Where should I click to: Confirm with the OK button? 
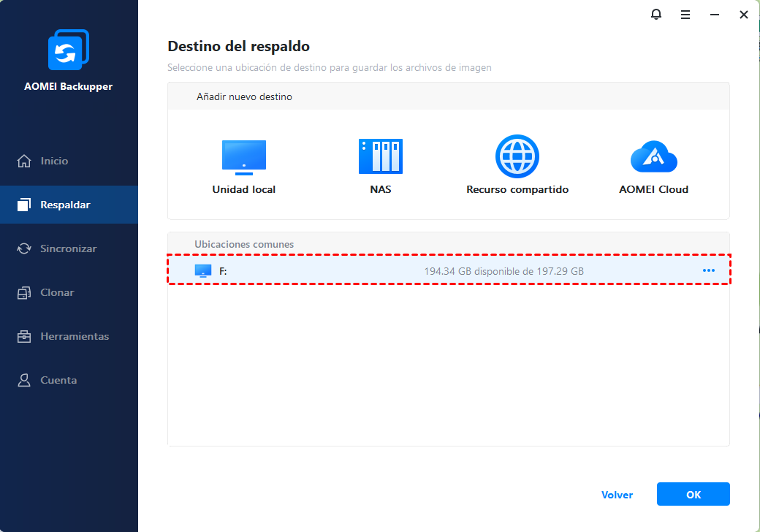[693, 494]
